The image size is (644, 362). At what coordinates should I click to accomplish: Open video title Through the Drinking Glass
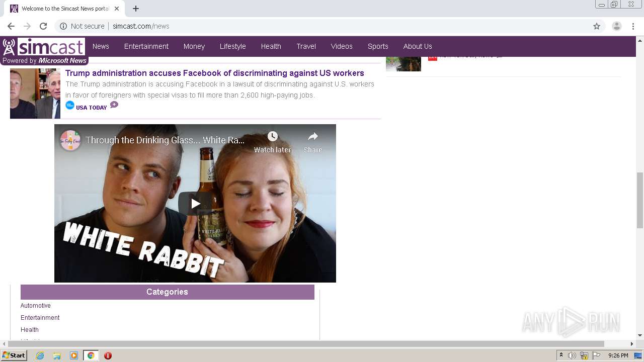point(165,140)
